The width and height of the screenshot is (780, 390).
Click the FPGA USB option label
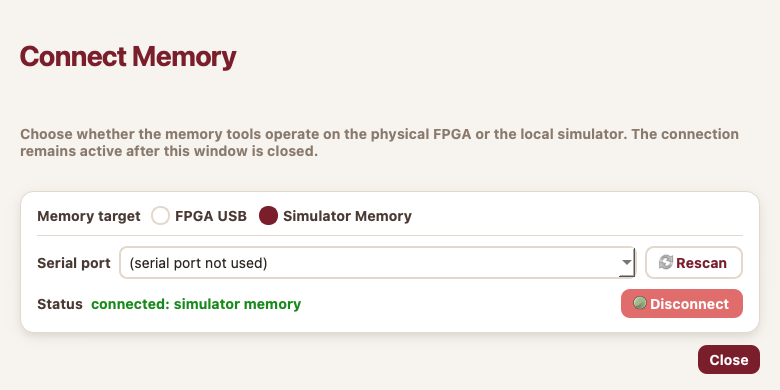(x=211, y=216)
